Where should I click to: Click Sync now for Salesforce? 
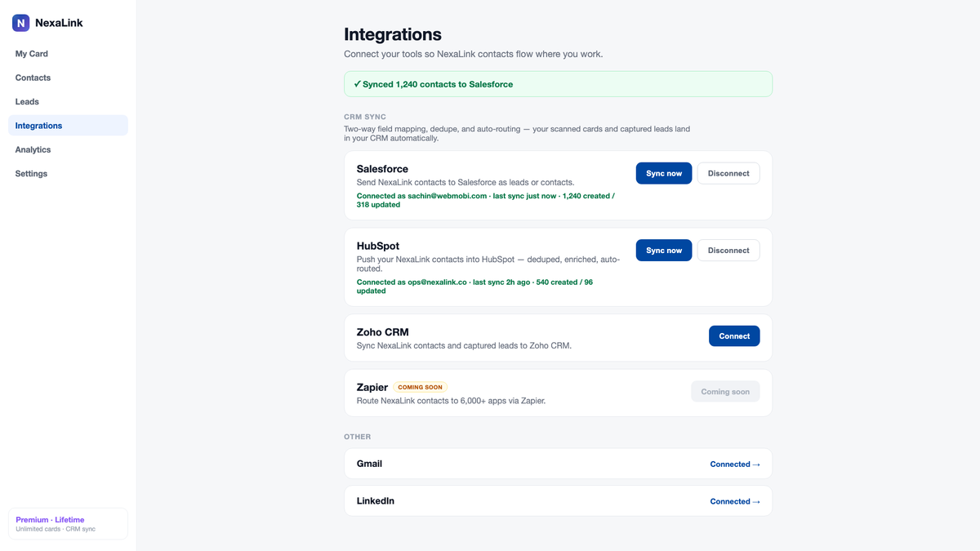664,173
